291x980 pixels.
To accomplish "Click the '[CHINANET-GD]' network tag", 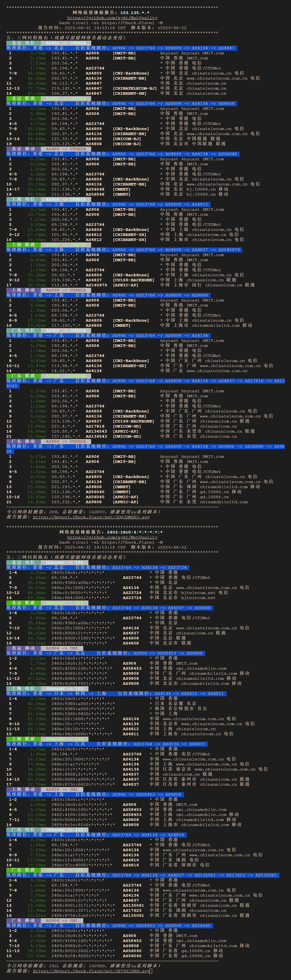I will pos(129,366).
